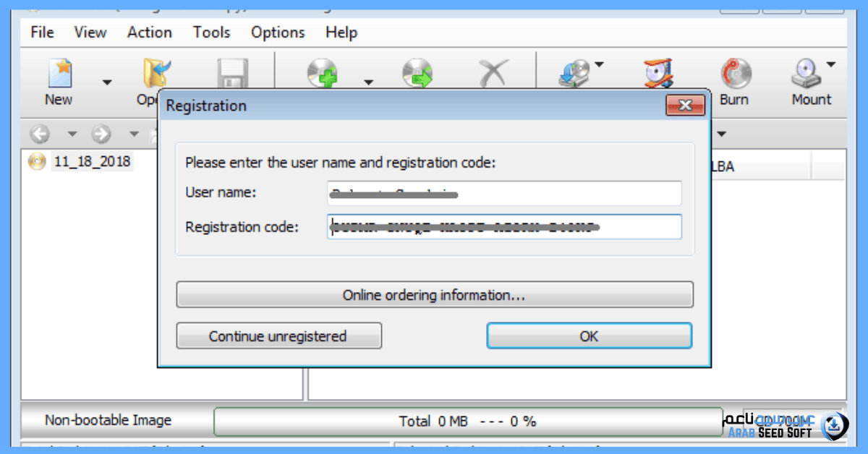Click the Delete X toolbar icon

tap(494, 74)
